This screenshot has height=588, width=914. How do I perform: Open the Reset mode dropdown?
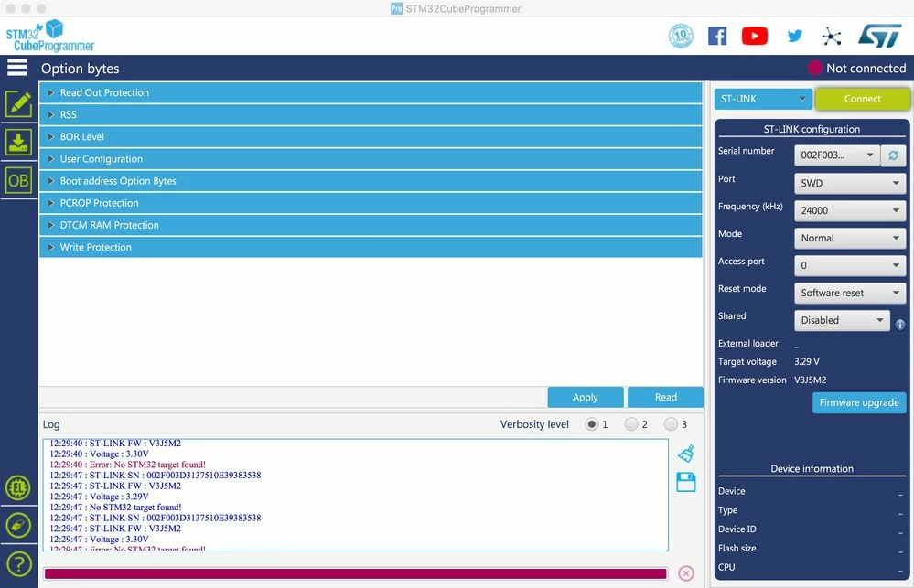pos(850,293)
